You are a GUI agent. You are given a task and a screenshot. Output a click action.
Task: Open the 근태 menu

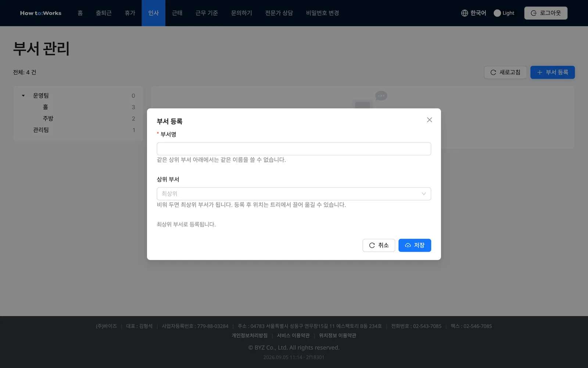177,13
